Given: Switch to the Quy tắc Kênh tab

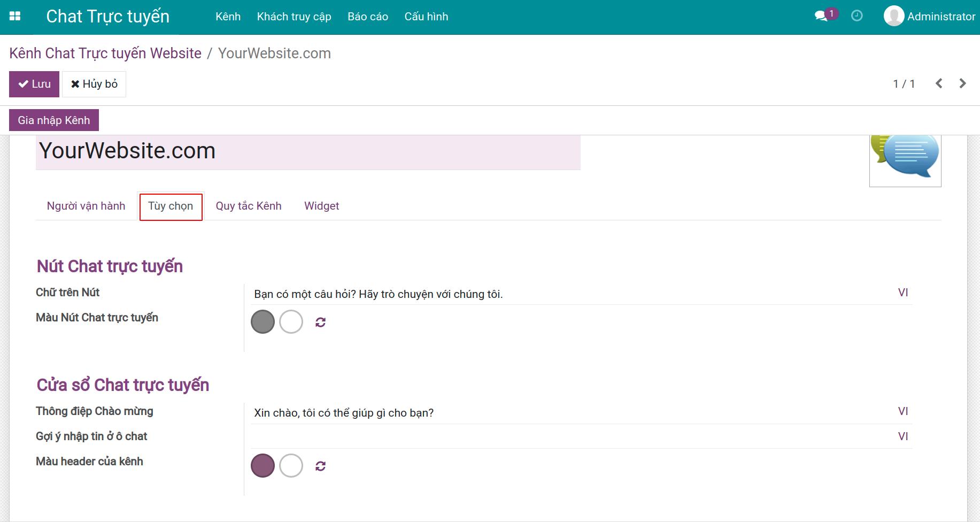Looking at the screenshot, I should click(248, 206).
